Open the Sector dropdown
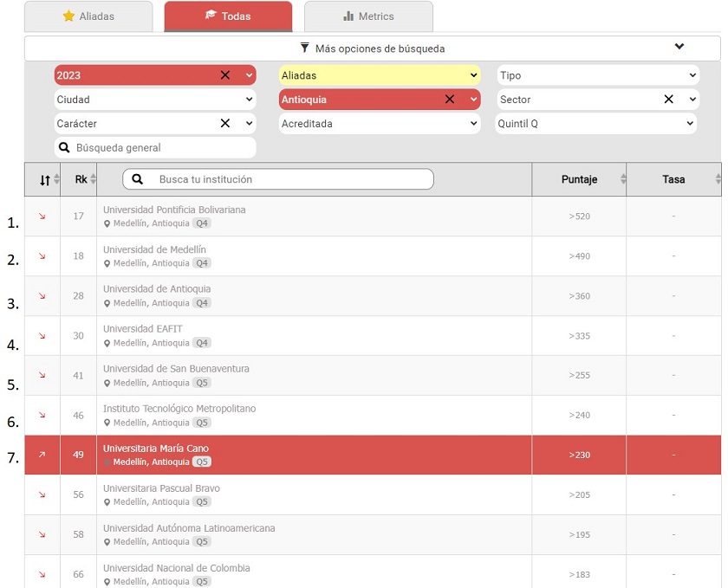The height and width of the screenshot is (588, 728). point(692,100)
